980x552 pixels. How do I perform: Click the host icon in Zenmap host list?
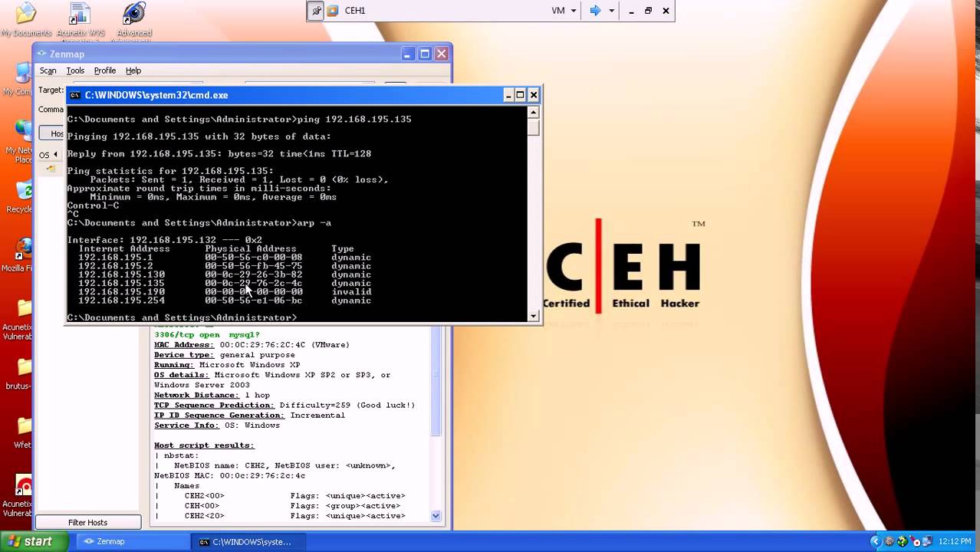click(x=51, y=169)
